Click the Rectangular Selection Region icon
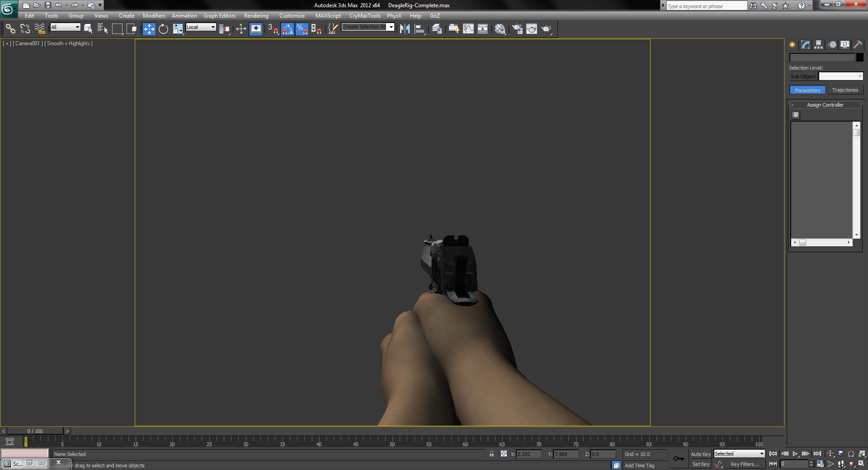Image resolution: width=868 pixels, height=470 pixels. [x=118, y=29]
